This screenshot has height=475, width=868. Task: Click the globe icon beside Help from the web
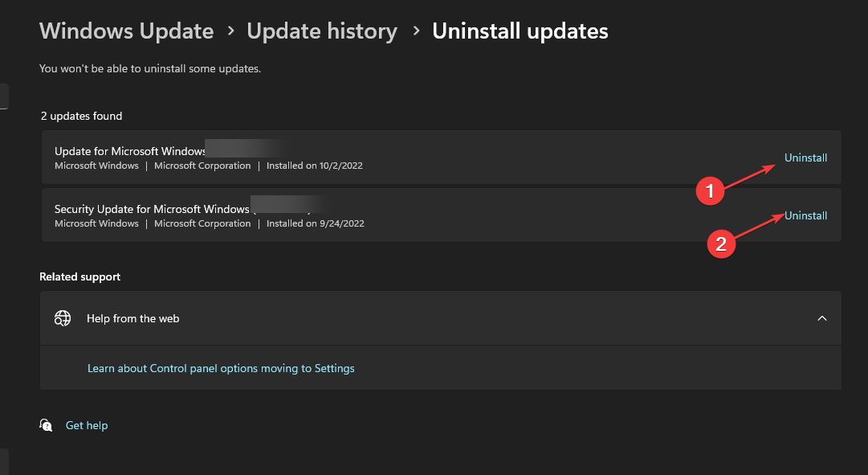point(63,318)
